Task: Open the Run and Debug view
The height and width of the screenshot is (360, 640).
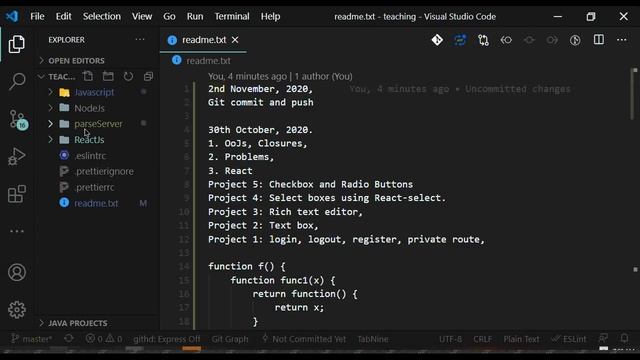Action: (x=17, y=156)
